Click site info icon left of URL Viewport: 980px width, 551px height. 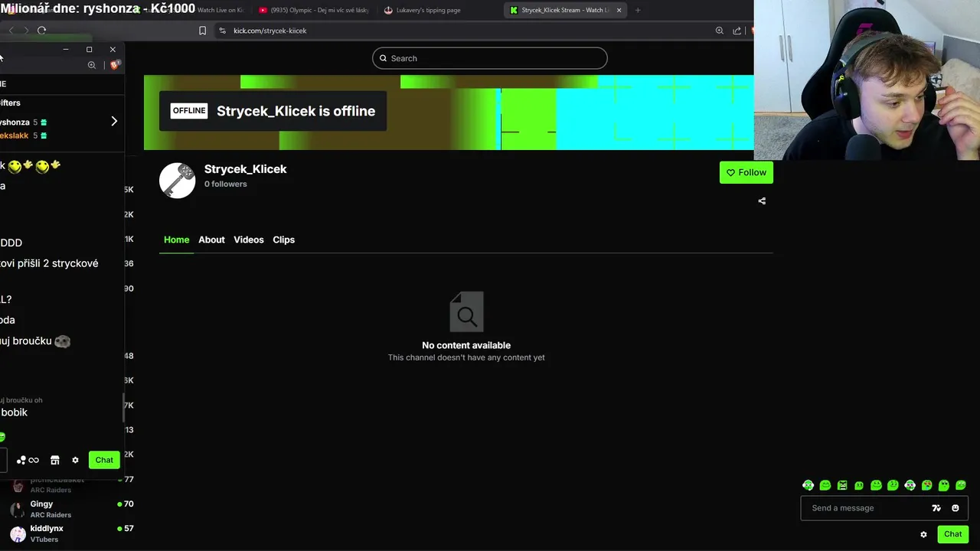(222, 31)
